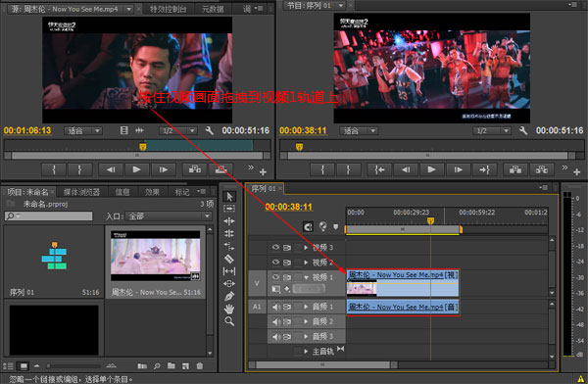Select the Razor tool
Image resolution: width=588 pixels, height=384 pixels.
point(229,259)
